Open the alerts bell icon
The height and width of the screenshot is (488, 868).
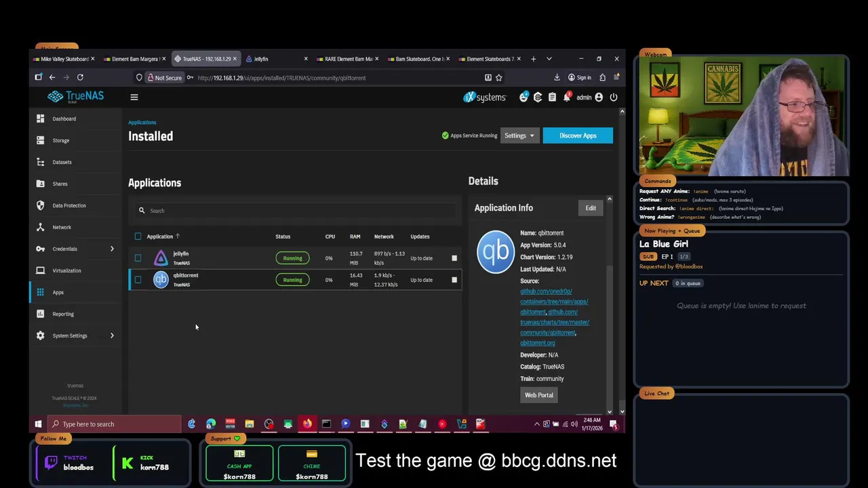567,97
